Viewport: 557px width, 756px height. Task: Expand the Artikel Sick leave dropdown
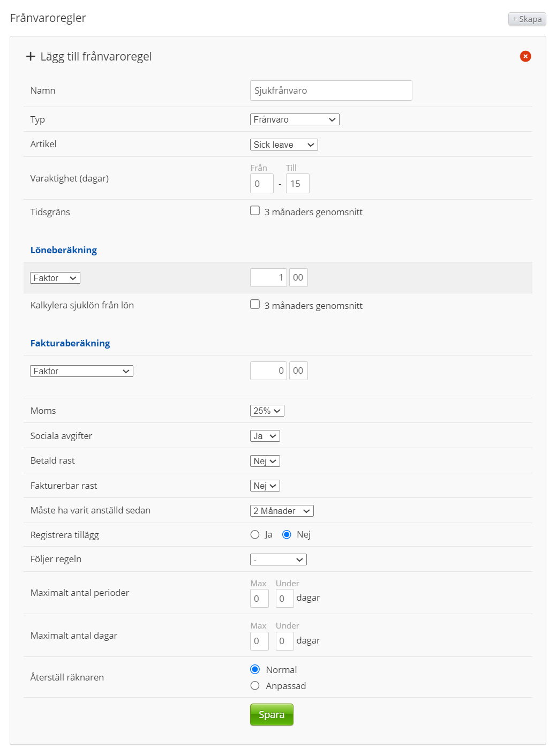pyautogui.click(x=284, y=145)
